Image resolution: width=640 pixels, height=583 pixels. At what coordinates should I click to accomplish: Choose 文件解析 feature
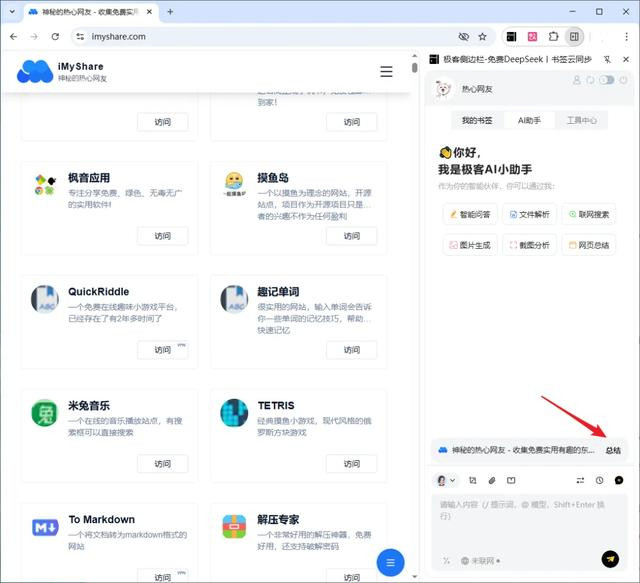tap(529, 214)
